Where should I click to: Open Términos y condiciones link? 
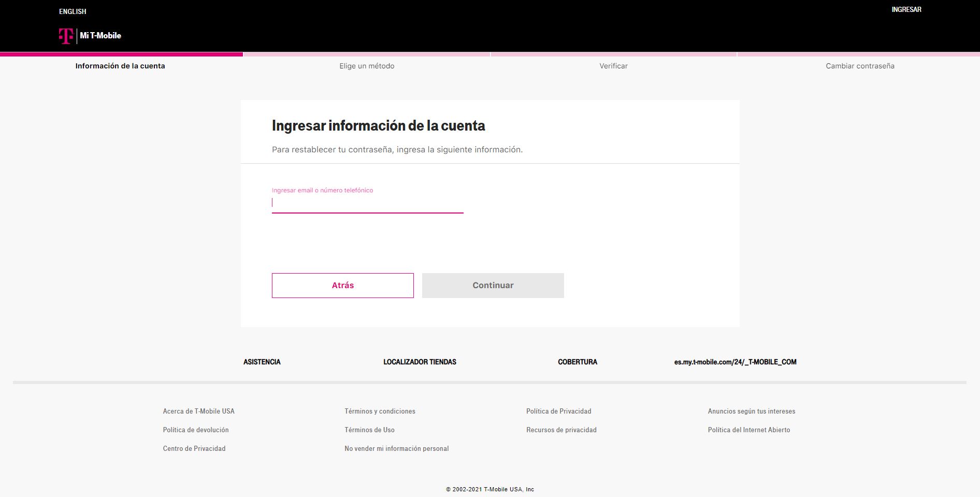click(380, 411)
